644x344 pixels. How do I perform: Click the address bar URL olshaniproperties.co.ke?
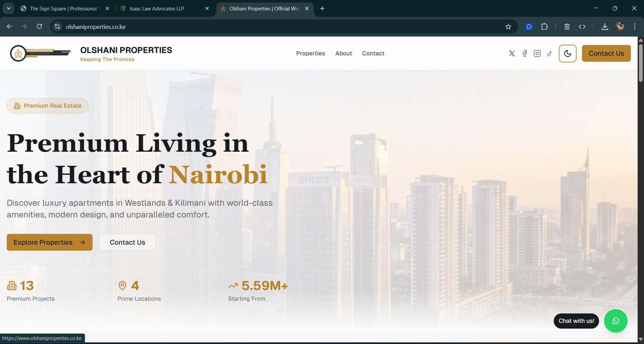tap(96, 27)
